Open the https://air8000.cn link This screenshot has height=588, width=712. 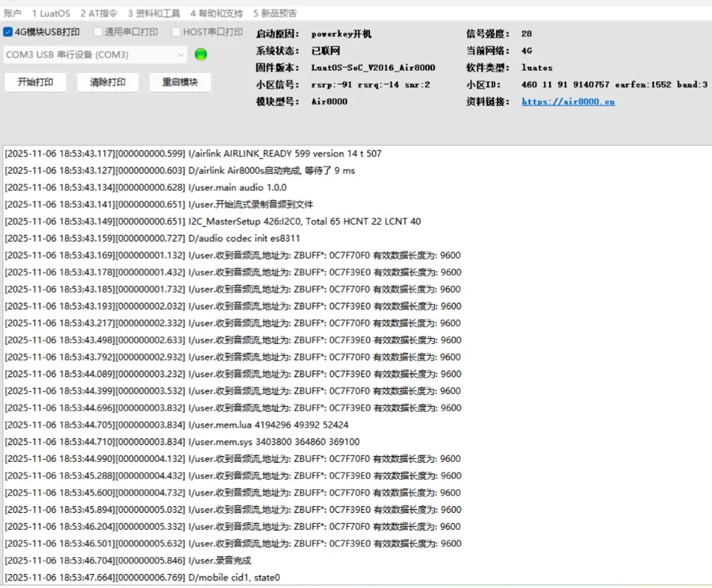(568, 102)
